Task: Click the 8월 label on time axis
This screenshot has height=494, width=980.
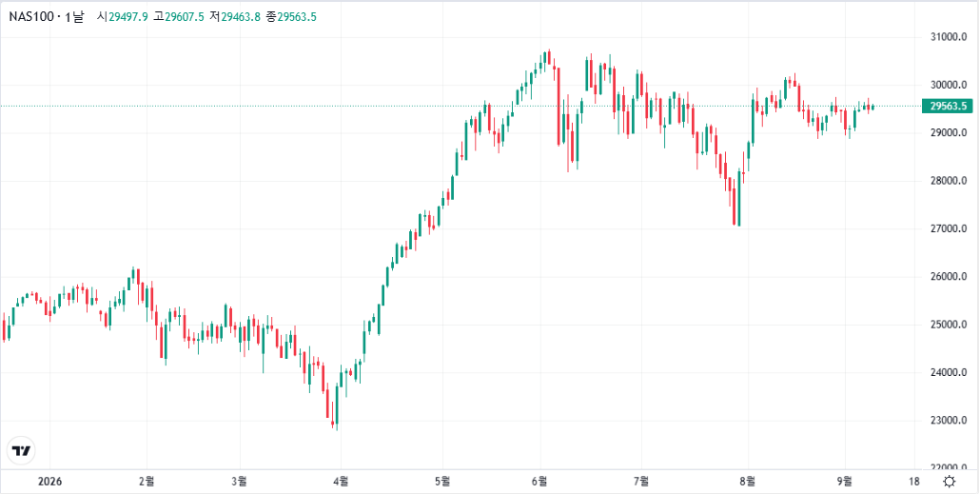Action: tap(747, 483)
